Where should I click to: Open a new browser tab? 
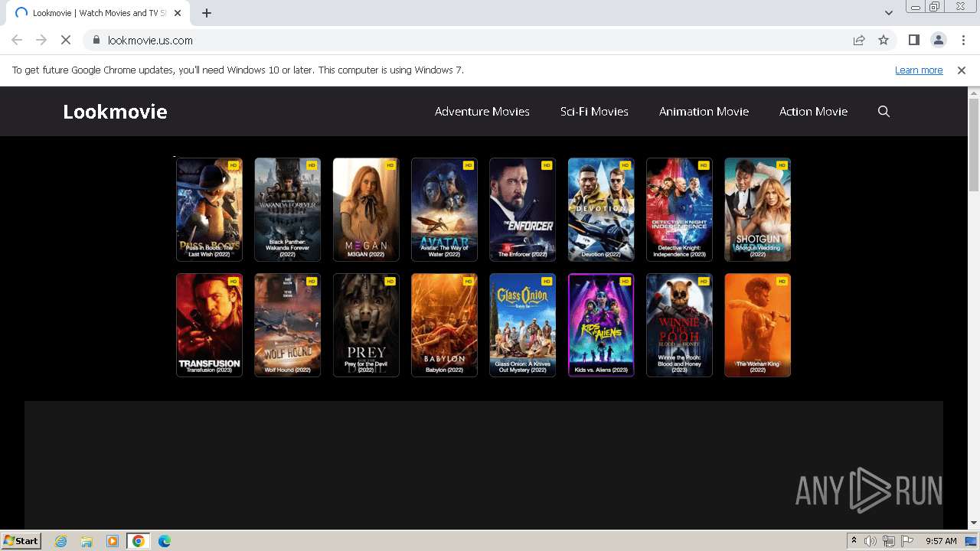pos(207,13)
